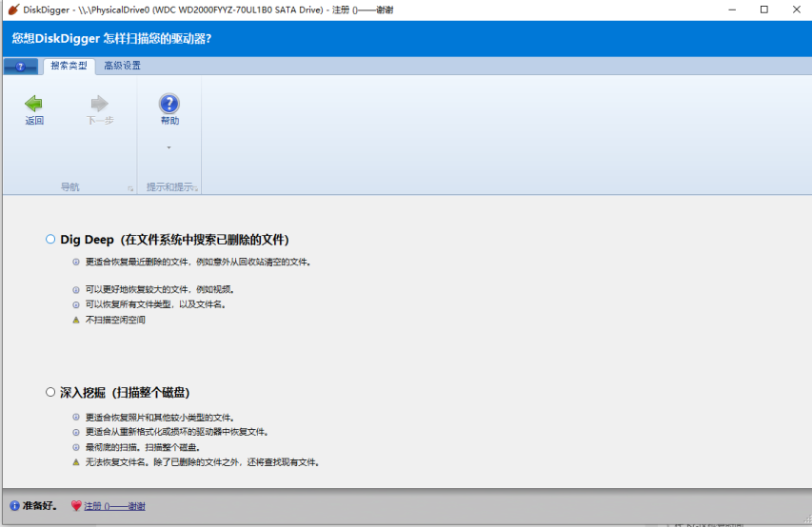Switch to the 搜索类型 tab
The image size is (812, 527).
coord(69,67)
